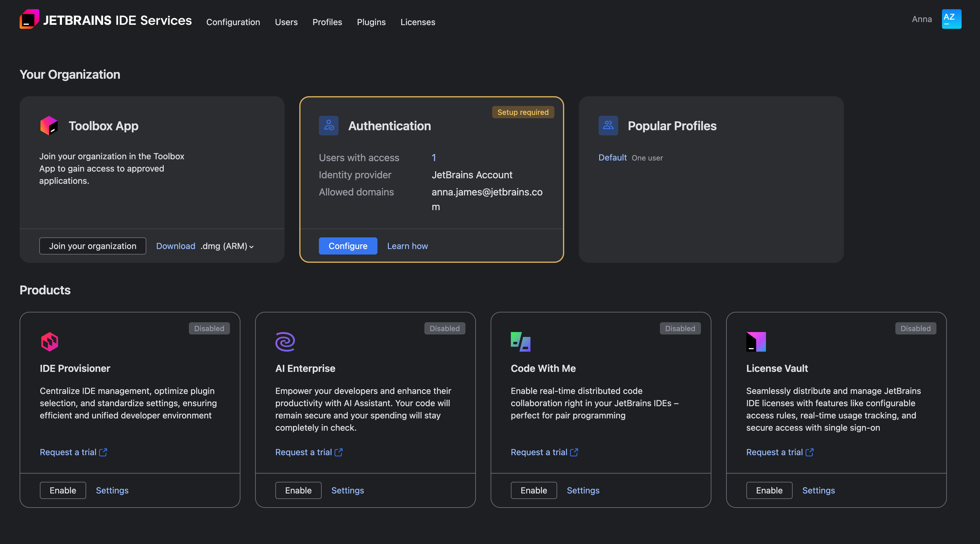Open the AZ avatar in the top corner

point(951,19)
